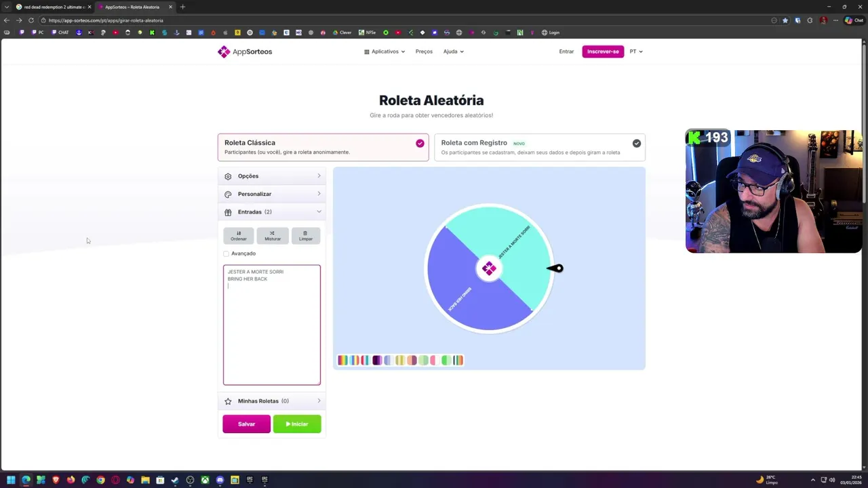
Task: Open the CHAT bookmark
Action: (x=60, y=33)
